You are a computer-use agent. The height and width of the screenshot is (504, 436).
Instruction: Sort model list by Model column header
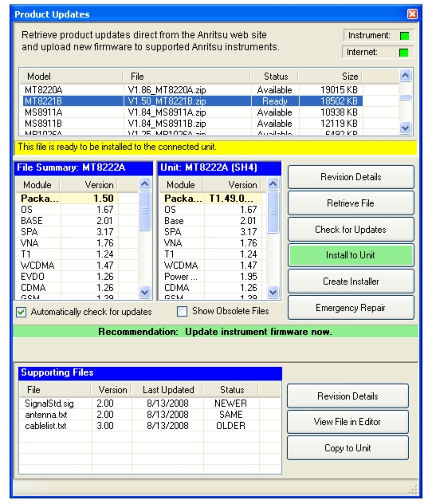(71, 77)
